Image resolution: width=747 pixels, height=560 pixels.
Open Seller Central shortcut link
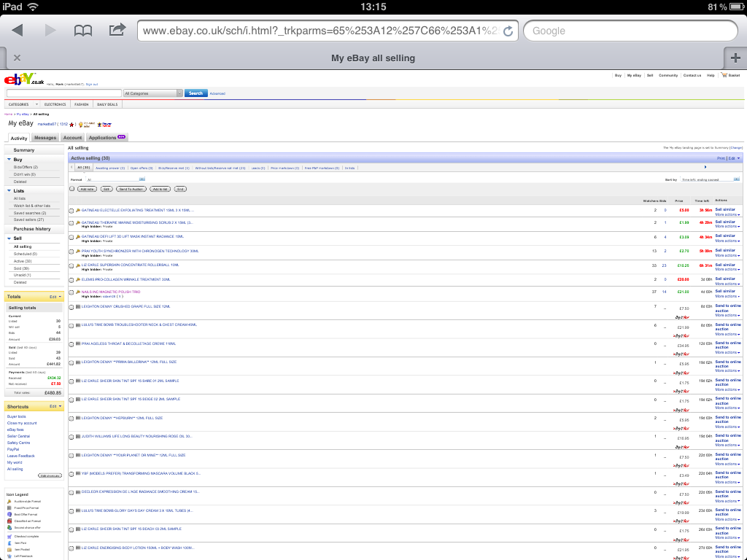[x=18, y=436]
